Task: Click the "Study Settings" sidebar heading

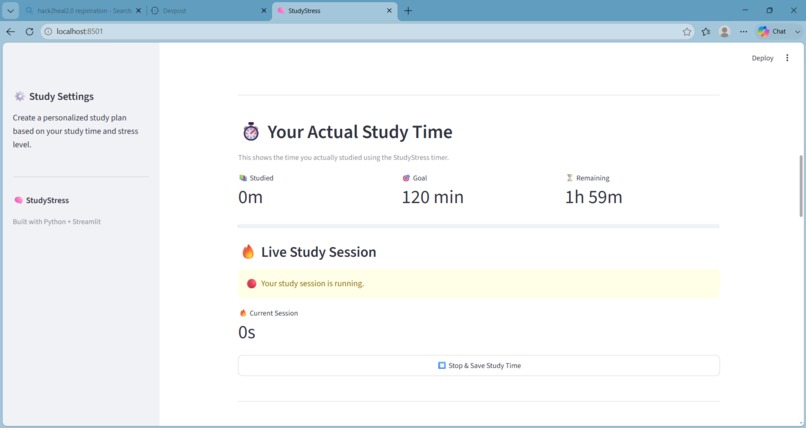Action: pos(61,97)
